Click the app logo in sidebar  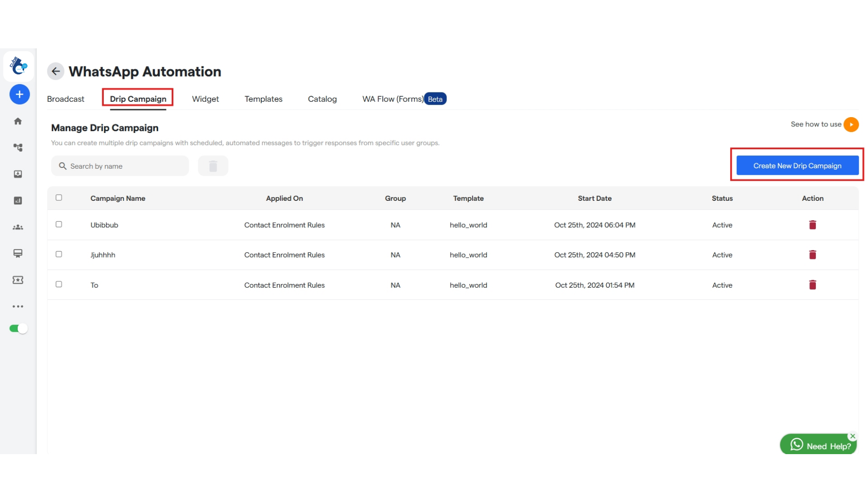pos(19,66)
